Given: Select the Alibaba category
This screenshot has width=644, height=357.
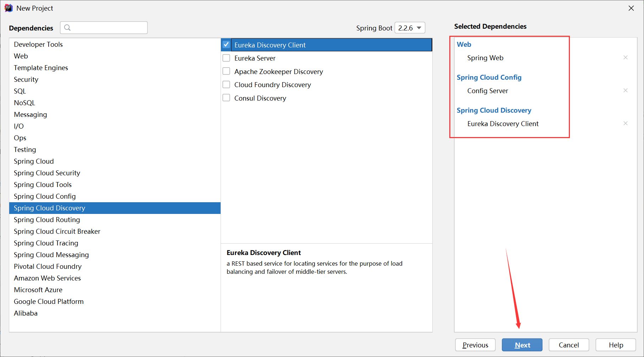Looking at the screenshot, I should [x=115, y=313].
